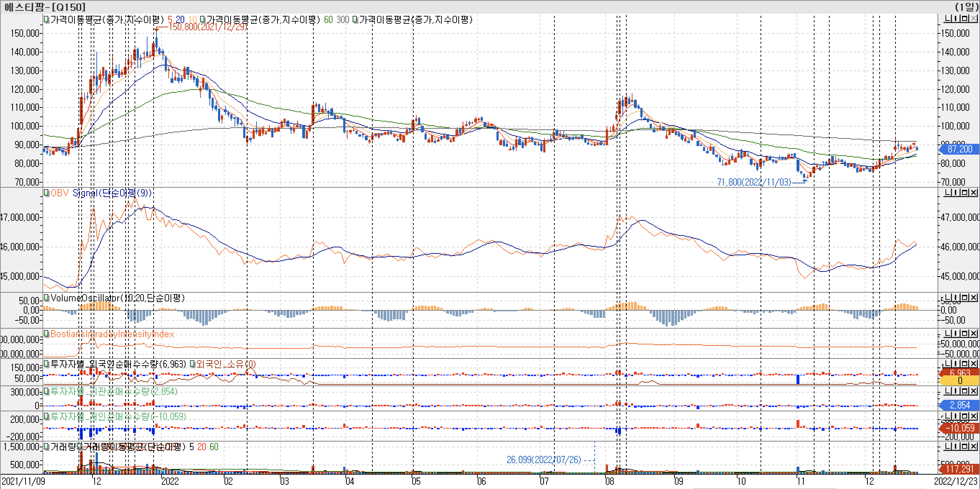This screenshot has width=980, height=489.
Task: Click the L button in price chart panel
Action: coord(947,19)
